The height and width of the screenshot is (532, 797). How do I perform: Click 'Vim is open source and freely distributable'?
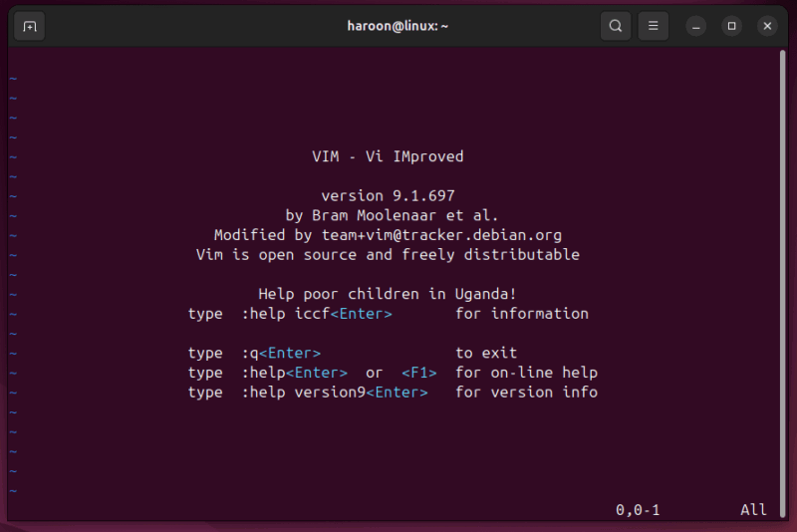(x=388, y=255)
